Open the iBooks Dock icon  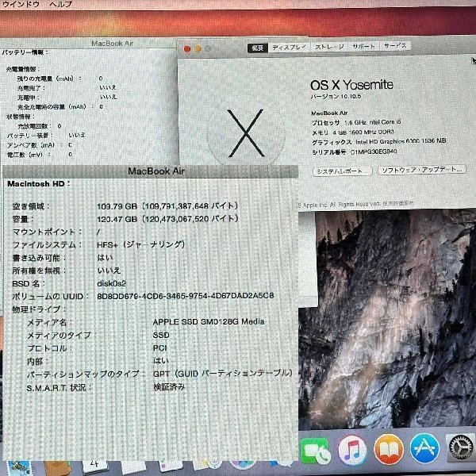(x=389, y=449)
